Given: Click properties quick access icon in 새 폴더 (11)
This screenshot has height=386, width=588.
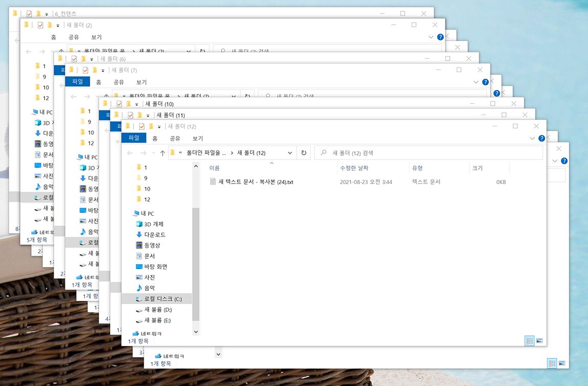Looking at the screenshot, I should coord(130,115).
